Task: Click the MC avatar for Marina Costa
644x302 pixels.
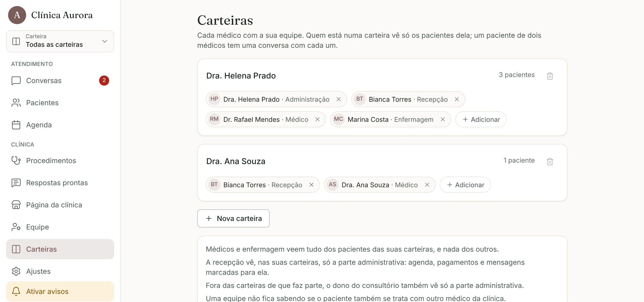Action: [339, 119]
